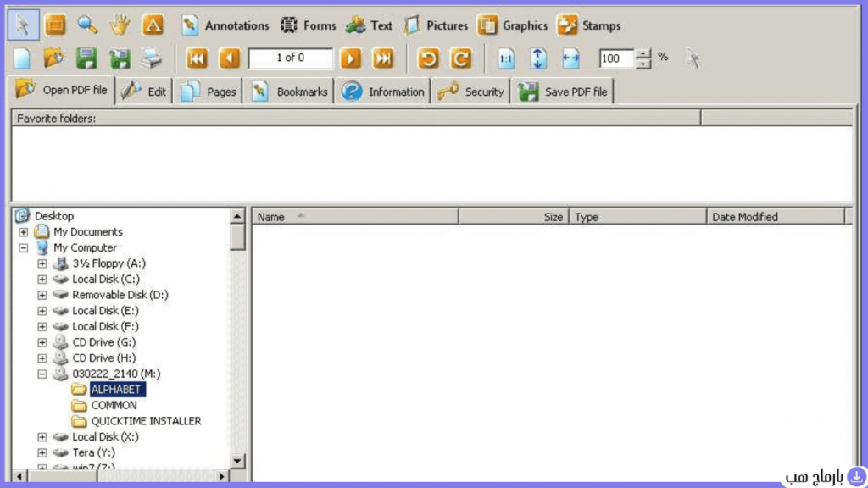
Task: Click the zoom percentage field
Action: pos(616,58)
